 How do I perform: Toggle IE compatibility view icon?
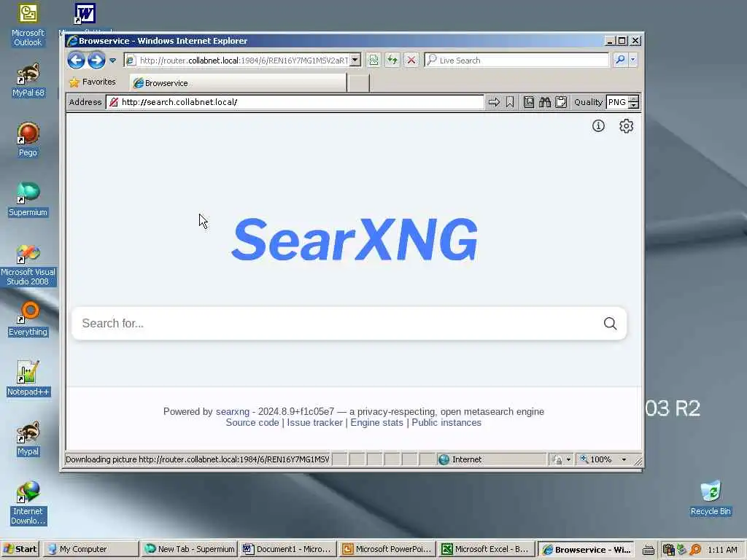373,60
